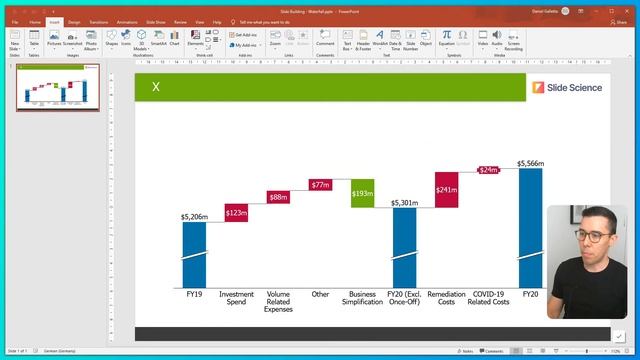Click the zoom percentage level

click(616, 351)
